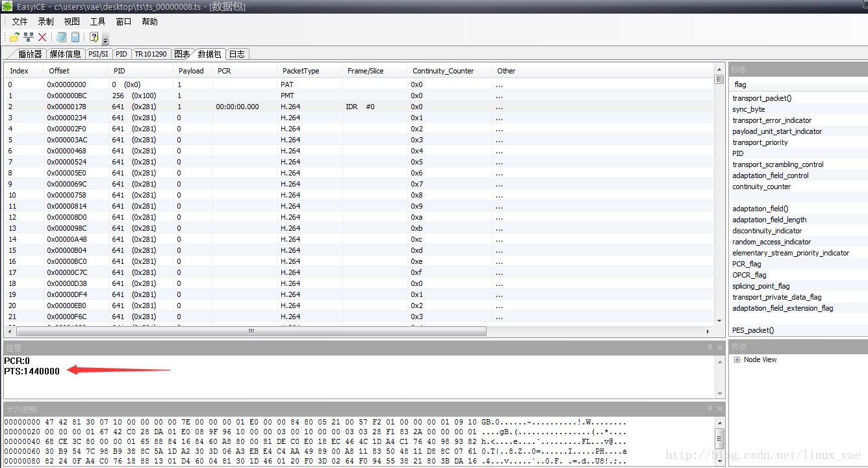Click the packet list vertical scrollbar thumb
Screen dimensions: 868x468
pos(719,79)
